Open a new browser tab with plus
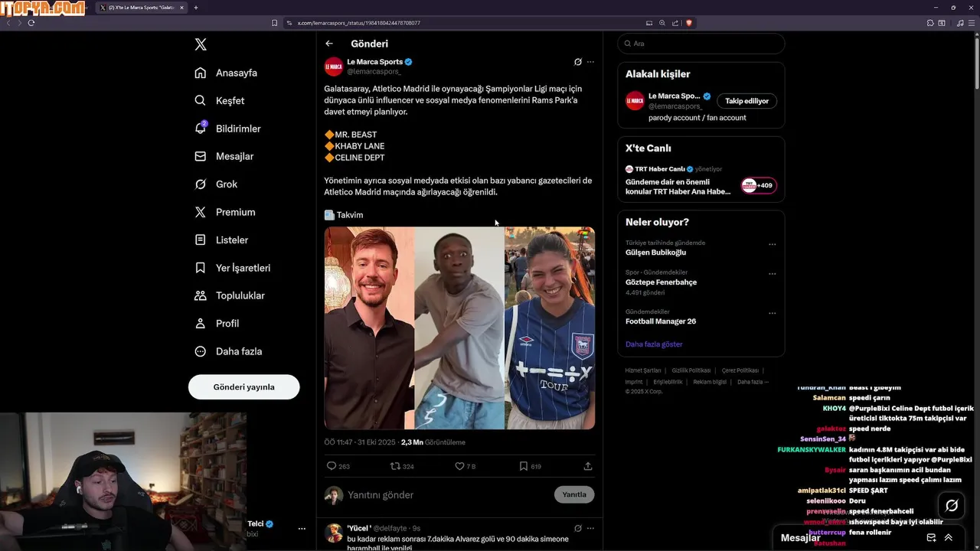The height and width of the screenshot is (551, 980). coord(196,8)
